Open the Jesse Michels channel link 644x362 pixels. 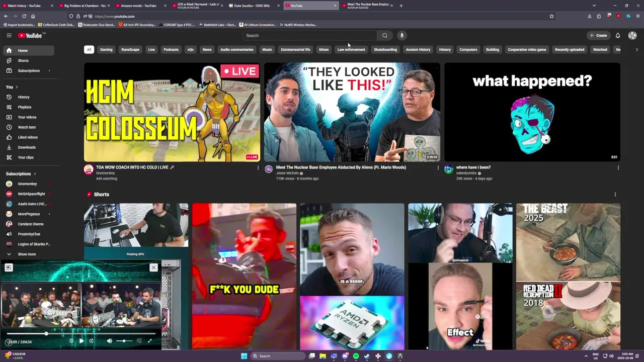click(x=287, y=173)
